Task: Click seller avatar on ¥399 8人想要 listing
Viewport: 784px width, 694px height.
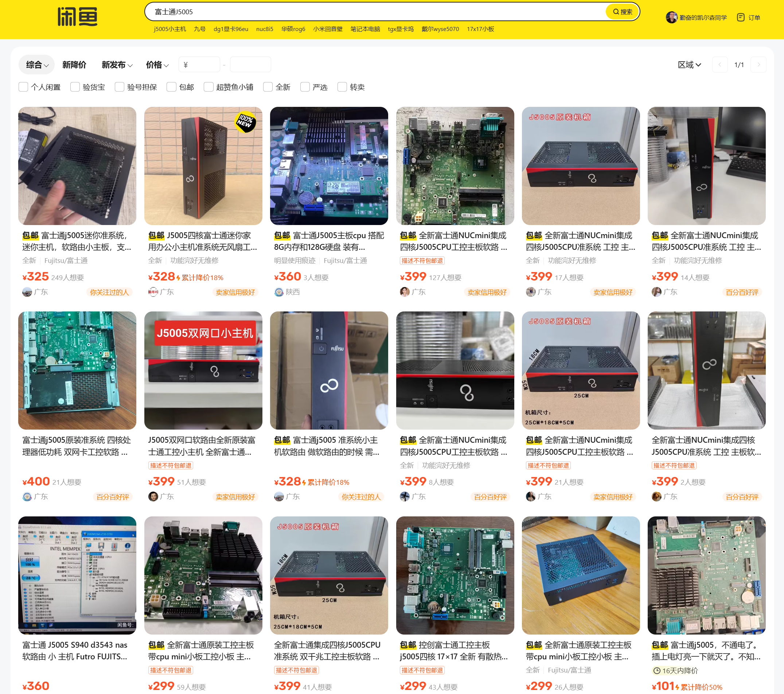Action: [x=405, y=497]
